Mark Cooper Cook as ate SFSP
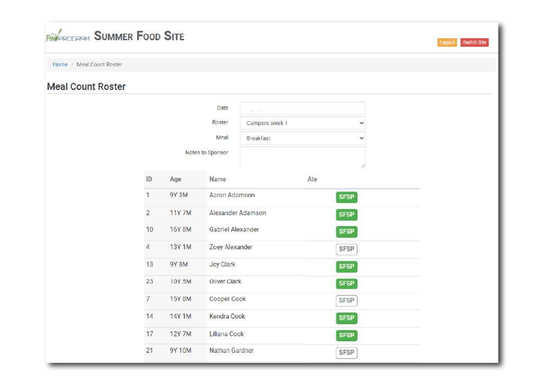The height and width of the screenshot is (392, 543). pos(346,300)
